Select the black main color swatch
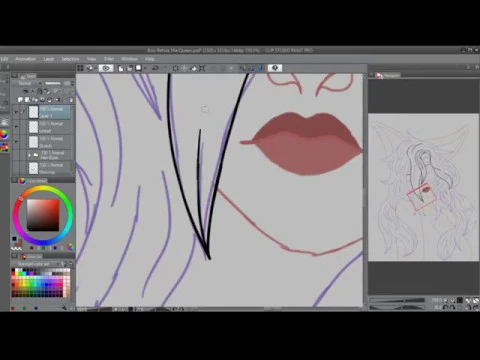The width and height of the screenshot is (480, 360). click(x=14, y=239)
